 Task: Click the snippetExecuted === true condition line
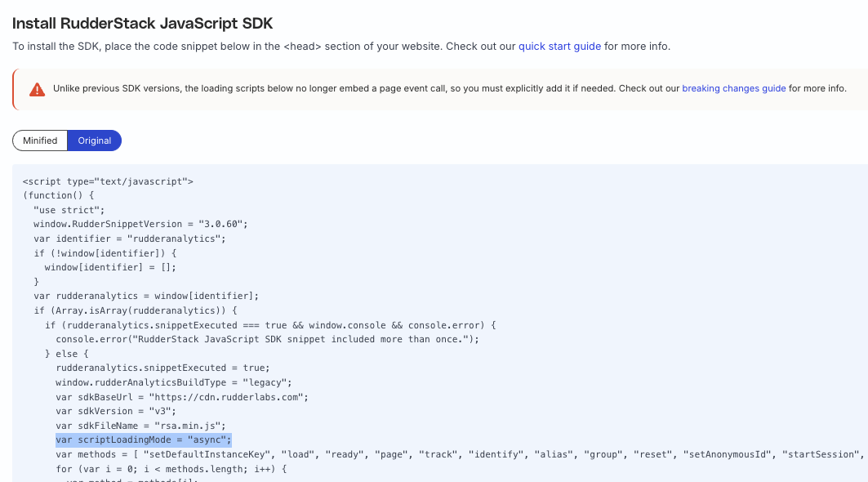point(270,325)
